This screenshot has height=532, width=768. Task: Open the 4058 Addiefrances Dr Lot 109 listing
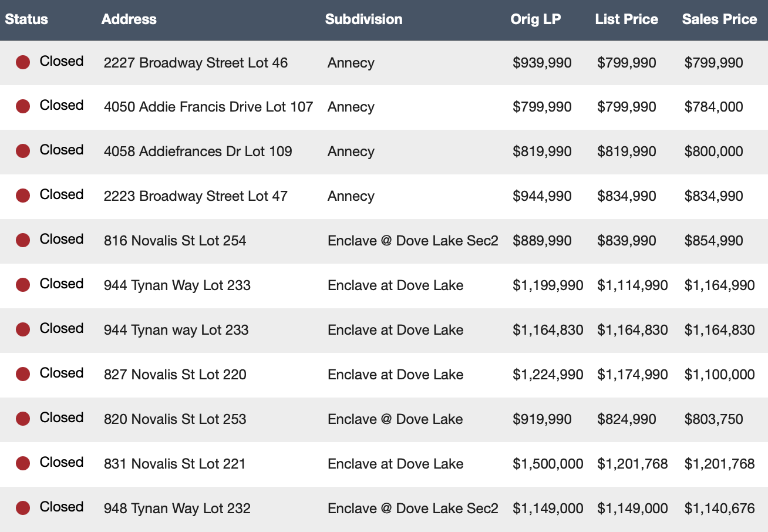[x=198, y=151]
